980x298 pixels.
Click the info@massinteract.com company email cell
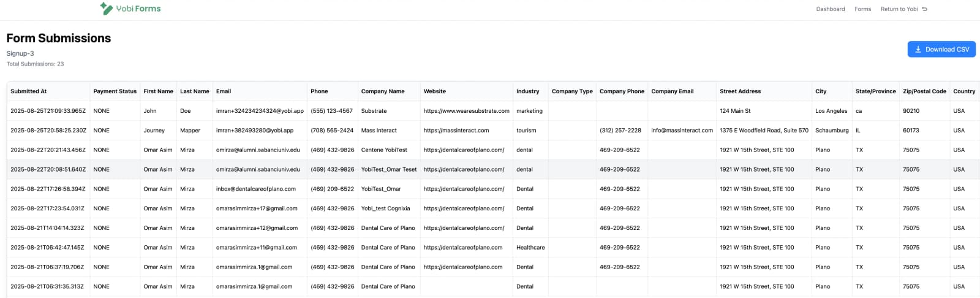click(x=682, y=131)
